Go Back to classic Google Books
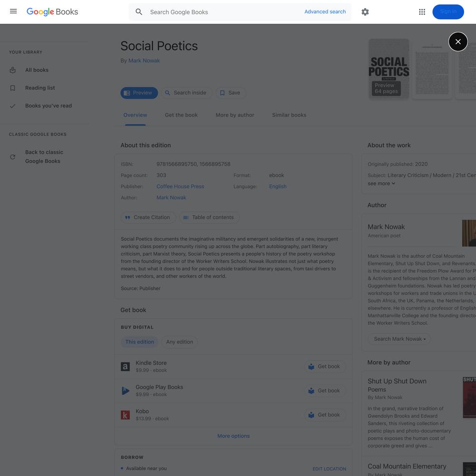 44,157
